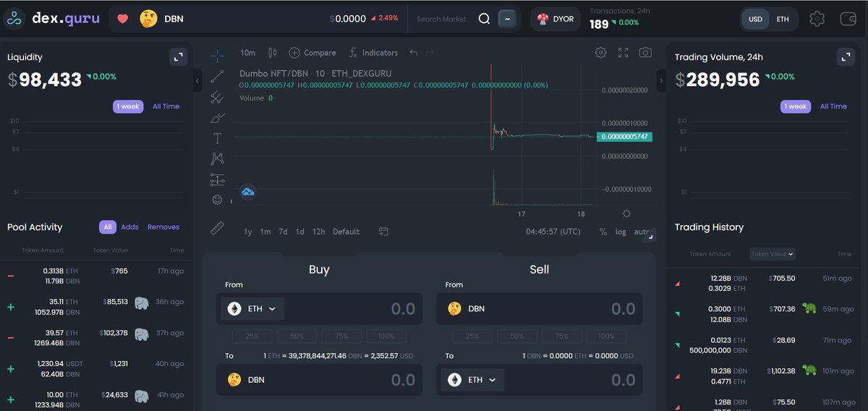The width and height of the screenshot is (868, 411).
Task: Open chart settings gear
Action: click(x=600, y=52)
